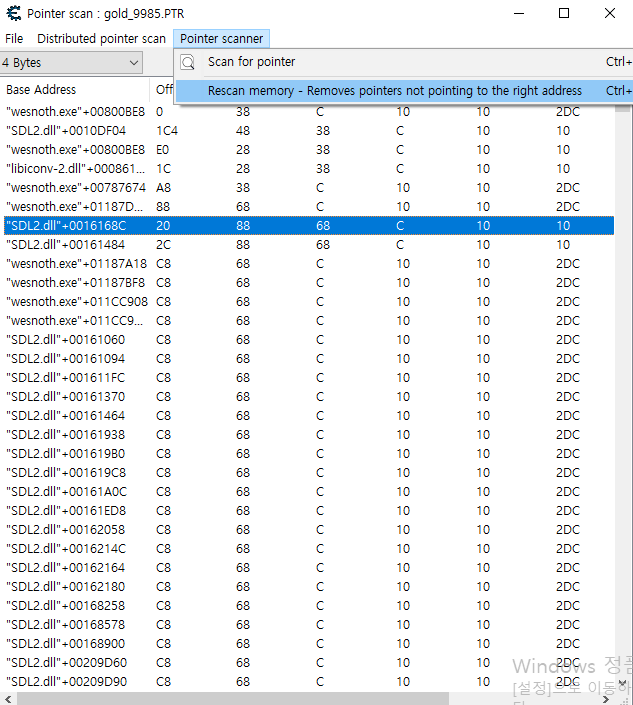The width and height of the screenshot is (633, 705).
Task: Select row "SDL2.dll"+00161938
Action: click(309, 435)
